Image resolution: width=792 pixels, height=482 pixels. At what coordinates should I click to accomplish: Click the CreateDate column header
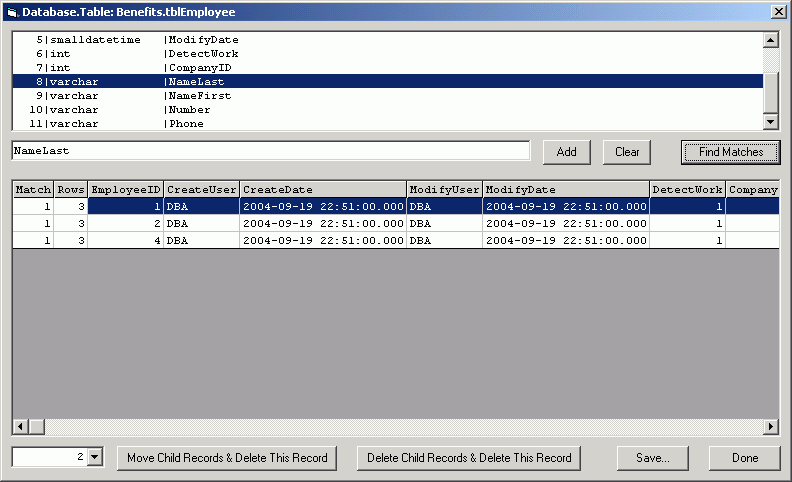(x=322, y=189)
